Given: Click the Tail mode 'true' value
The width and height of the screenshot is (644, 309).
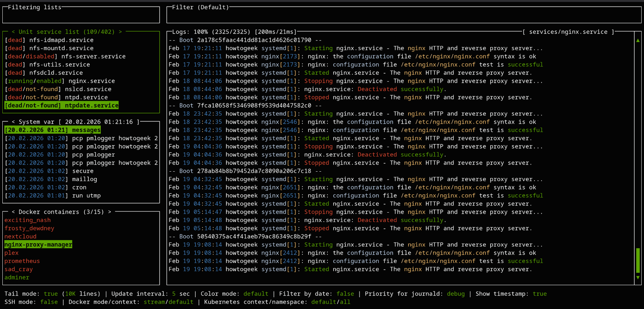Looking at the screenshot, I should tap(51, 294).
